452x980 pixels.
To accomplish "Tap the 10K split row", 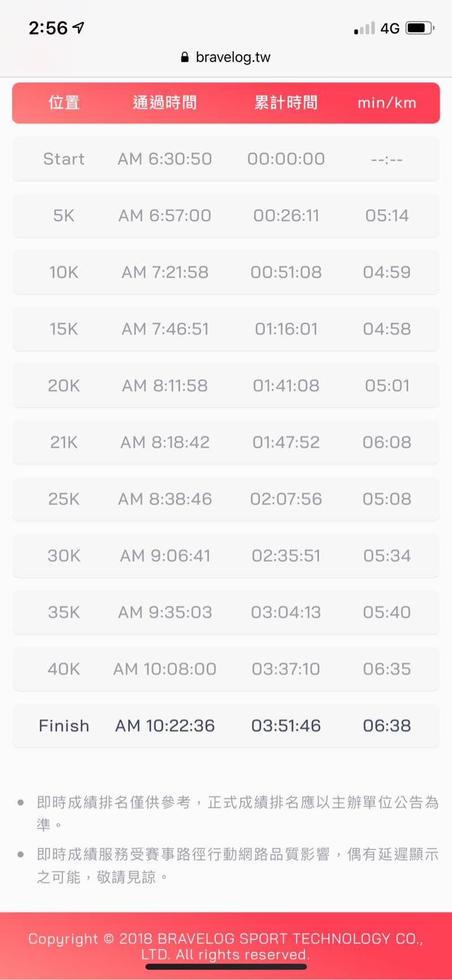I will [x=226, y=272].
